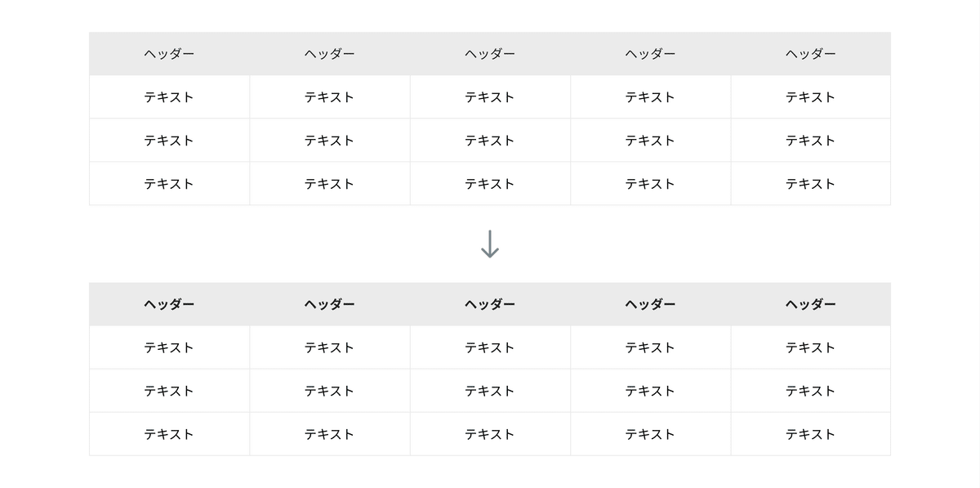980x488 pixels.
Task: Select upper table second row, middle column テキスト
Action: (490, 141)
